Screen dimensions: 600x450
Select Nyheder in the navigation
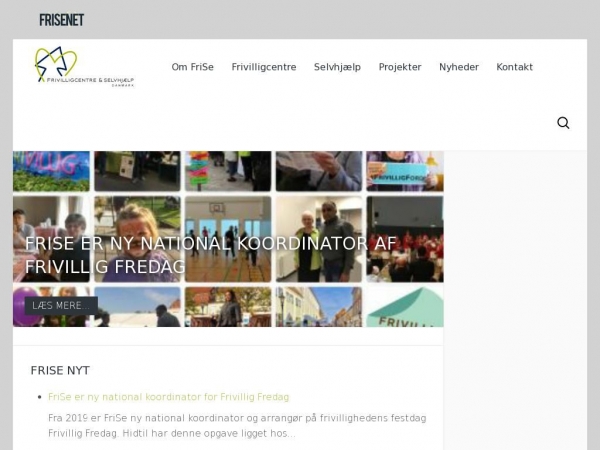459,67
